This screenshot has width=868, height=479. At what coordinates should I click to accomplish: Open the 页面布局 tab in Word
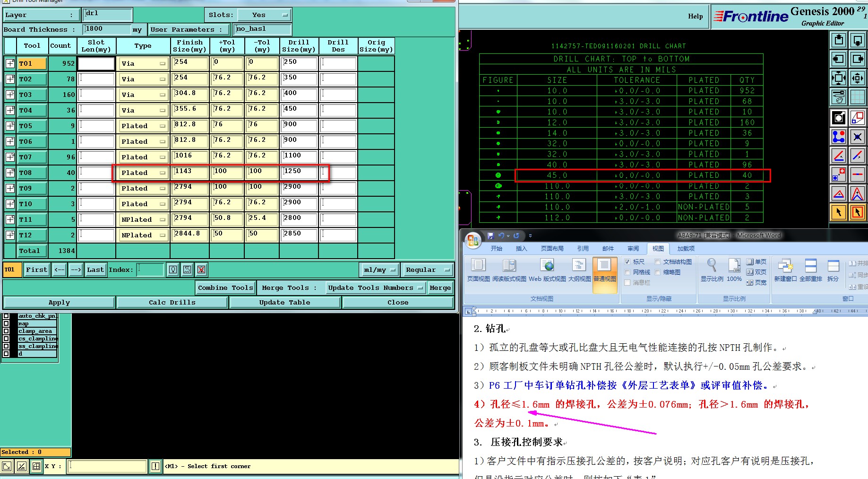tap(552, 249)
